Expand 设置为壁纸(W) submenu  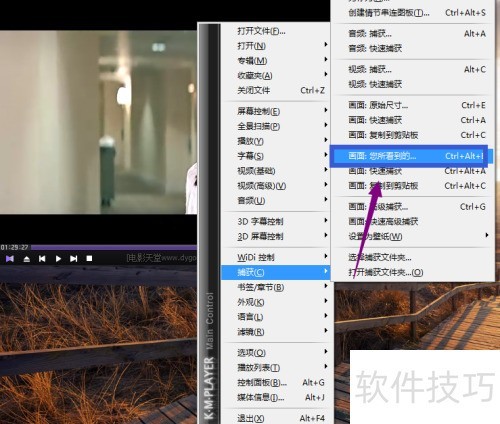coord(413,236)
